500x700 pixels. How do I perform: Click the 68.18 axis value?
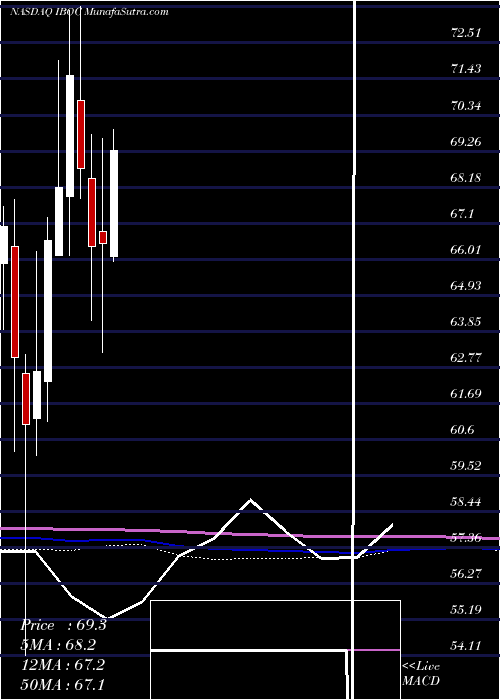(x=466, y=178)
